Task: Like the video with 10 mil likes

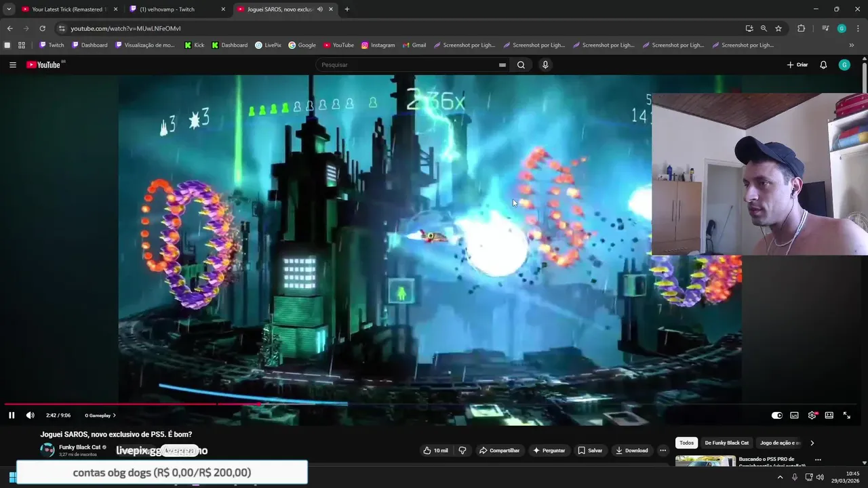Action: pyautogui.click(x=435, y=450)
